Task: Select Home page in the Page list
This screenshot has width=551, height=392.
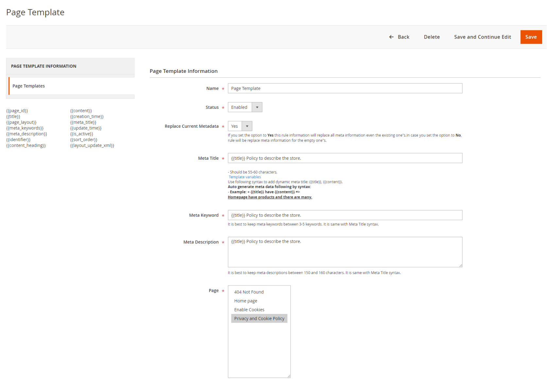Action: pos(246,301)
